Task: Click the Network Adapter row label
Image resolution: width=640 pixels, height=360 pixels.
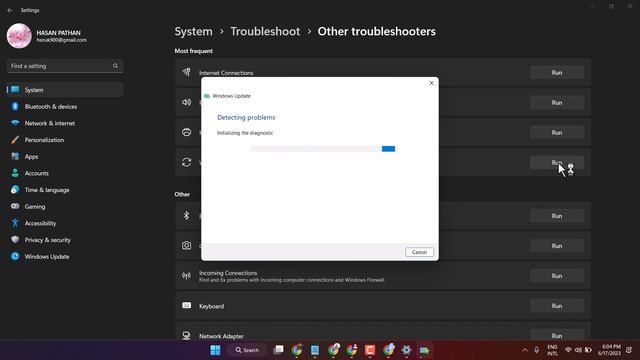Action: tap(221, 336)
